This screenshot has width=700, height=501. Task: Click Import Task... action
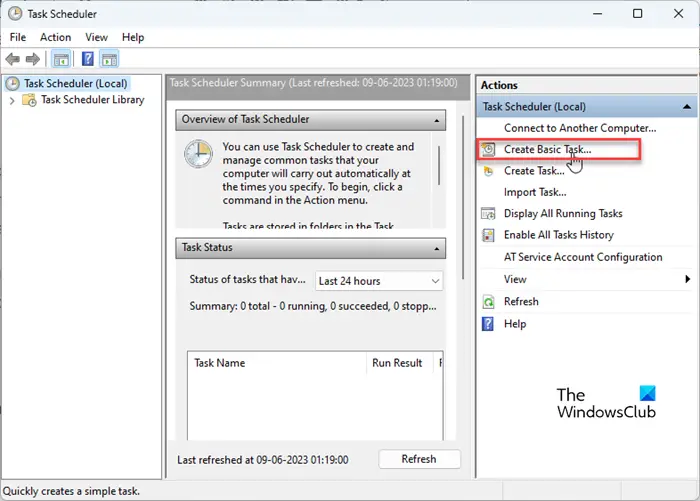pos(535,192)
